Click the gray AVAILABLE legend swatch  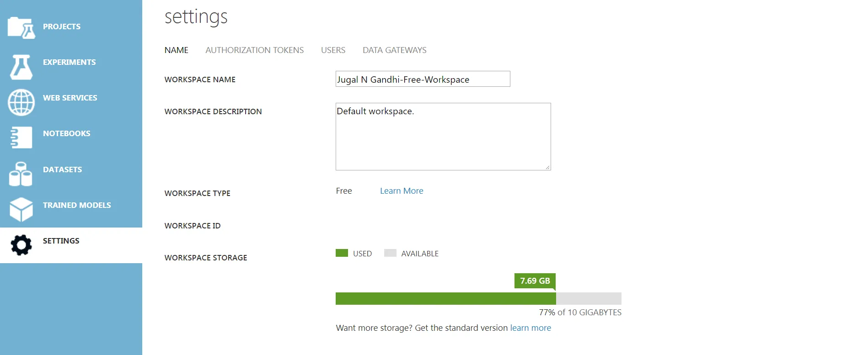(390, 253)
